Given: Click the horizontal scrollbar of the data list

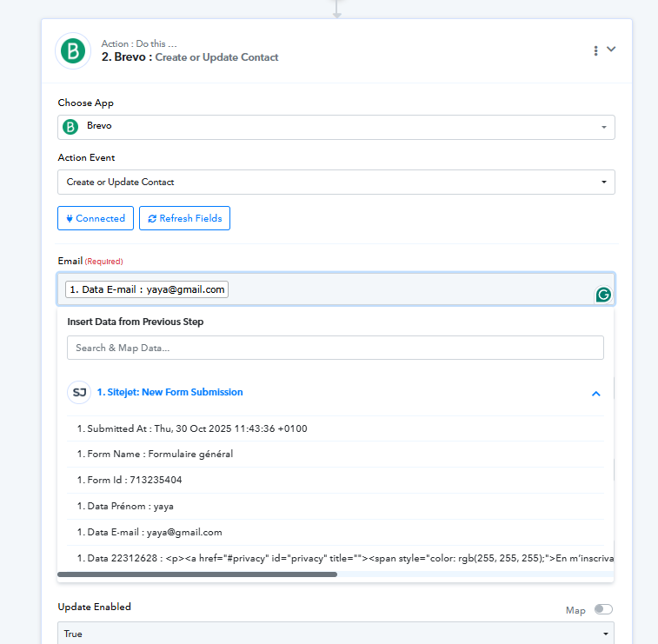Looking at the screenshot, I should point(197,574).
